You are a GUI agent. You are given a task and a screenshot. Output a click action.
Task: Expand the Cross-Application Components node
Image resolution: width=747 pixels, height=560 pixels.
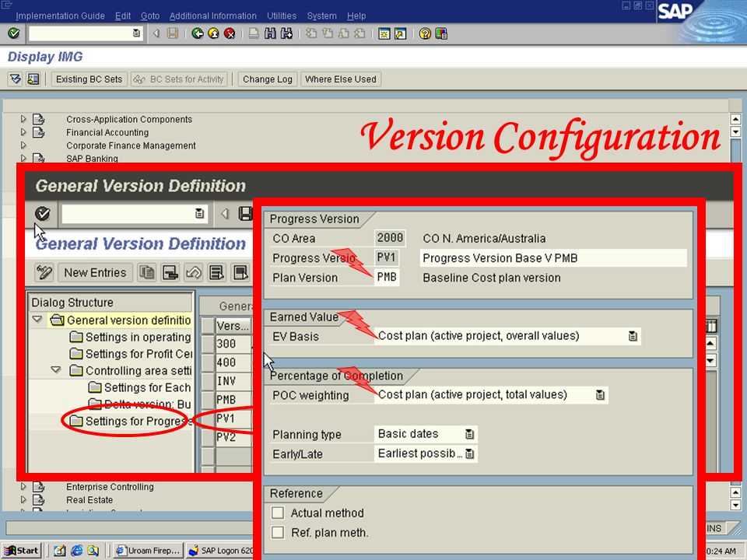(x=23, y=119)
